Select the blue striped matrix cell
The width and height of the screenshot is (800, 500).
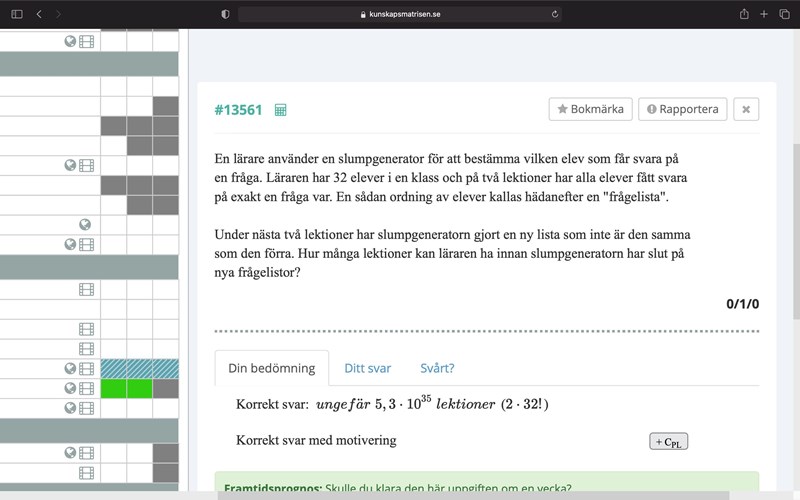139,369
